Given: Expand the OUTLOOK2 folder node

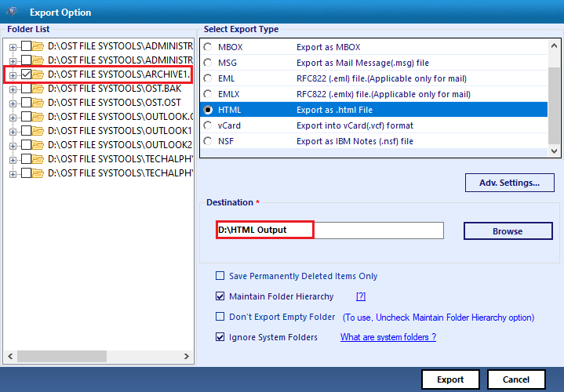Looking at the screenshot, I should tap(13, 146).
